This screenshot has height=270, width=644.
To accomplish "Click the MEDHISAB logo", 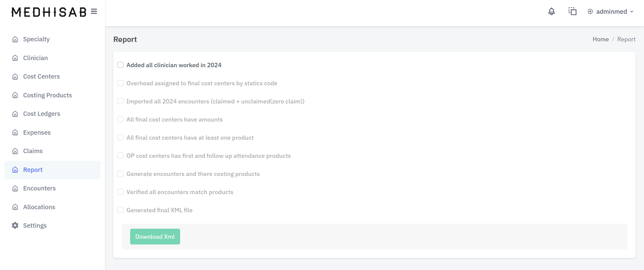I will click(49, 12).
